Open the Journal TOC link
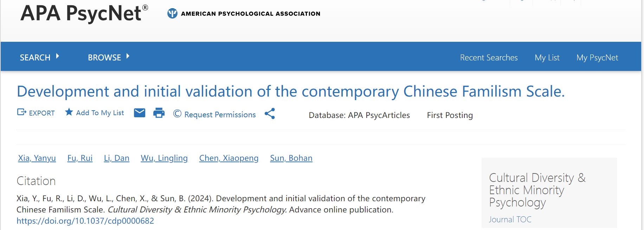This screenshot has width=644, height=230. (510, 219)
